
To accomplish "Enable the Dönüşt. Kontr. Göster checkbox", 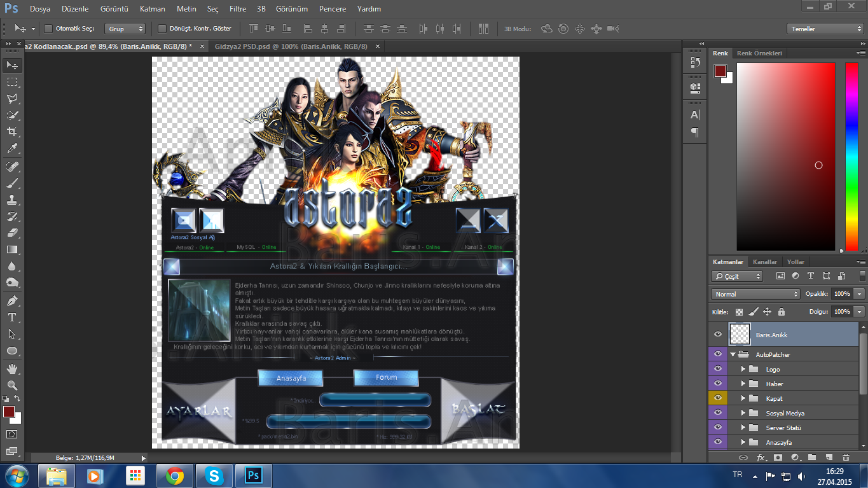I will [162, 29].
